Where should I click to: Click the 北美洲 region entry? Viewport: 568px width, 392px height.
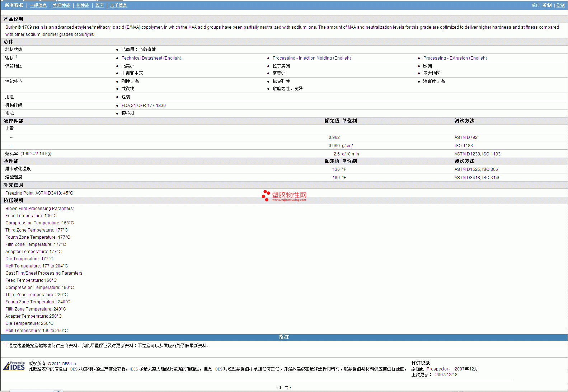(128, 66)
